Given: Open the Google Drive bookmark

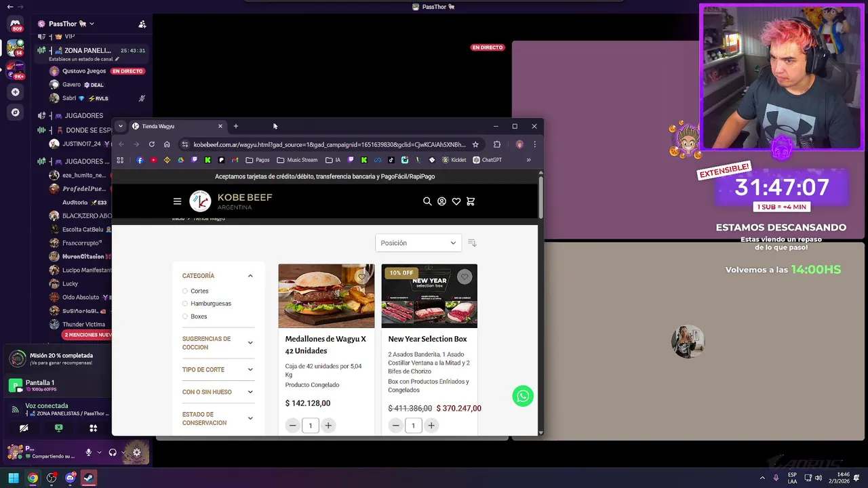Looking at the screenshot, I should [x=180, y=160].
